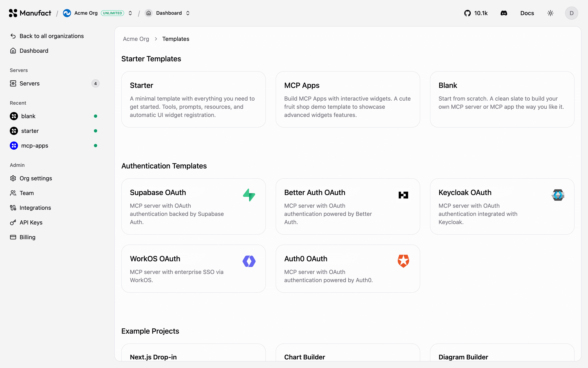Open the Servers sidebar item
588x368 pixels.
[x=55, y=83]
